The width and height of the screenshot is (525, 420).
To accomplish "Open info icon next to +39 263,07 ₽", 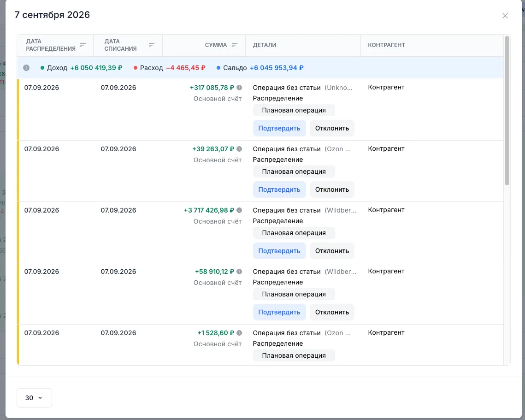I will point(239,149).
